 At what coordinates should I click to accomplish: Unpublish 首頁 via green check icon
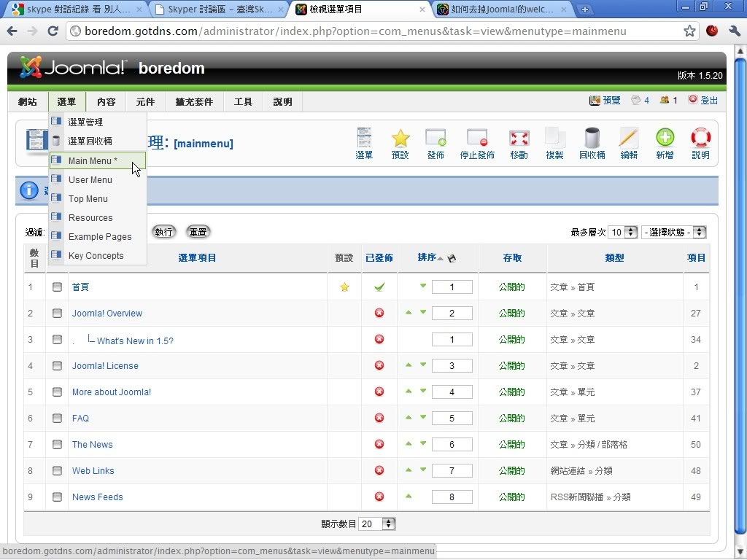(x=379, y=287)
